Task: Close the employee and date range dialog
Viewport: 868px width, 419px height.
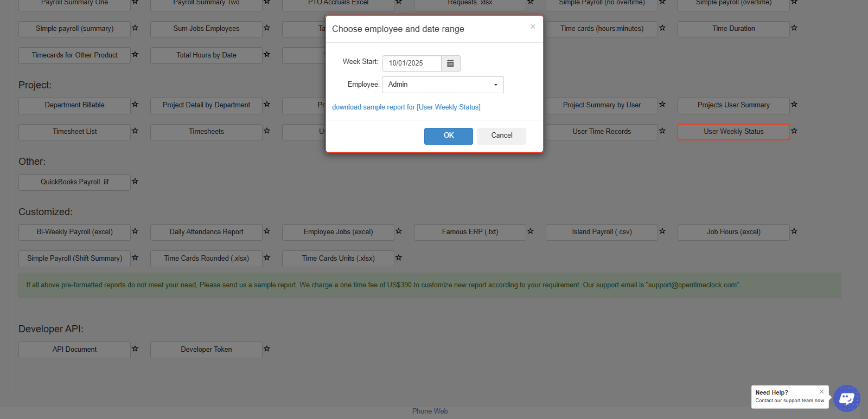Action: 533,27
